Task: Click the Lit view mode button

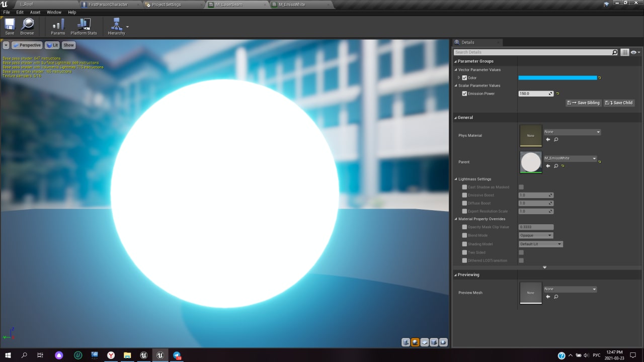Action: (52, 45)
